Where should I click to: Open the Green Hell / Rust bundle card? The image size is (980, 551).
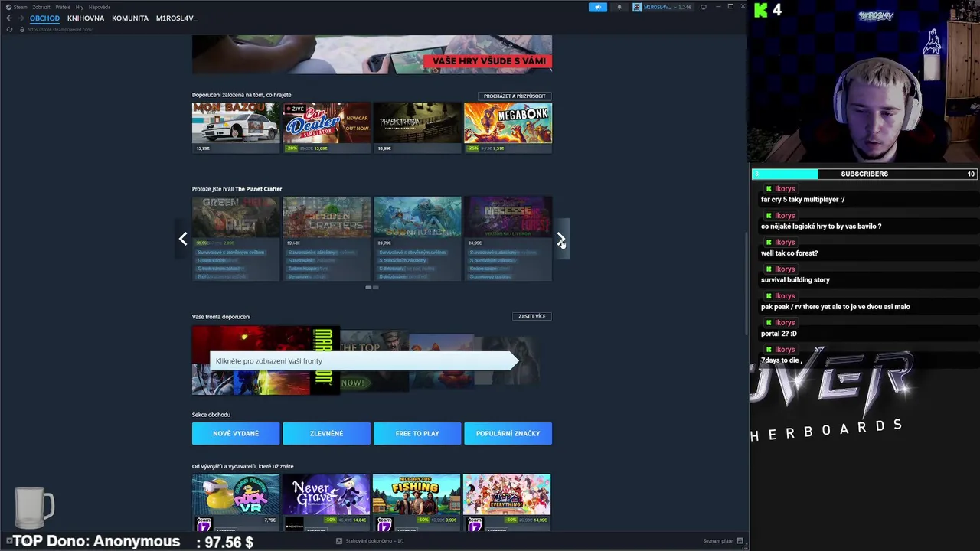(236, 239)
